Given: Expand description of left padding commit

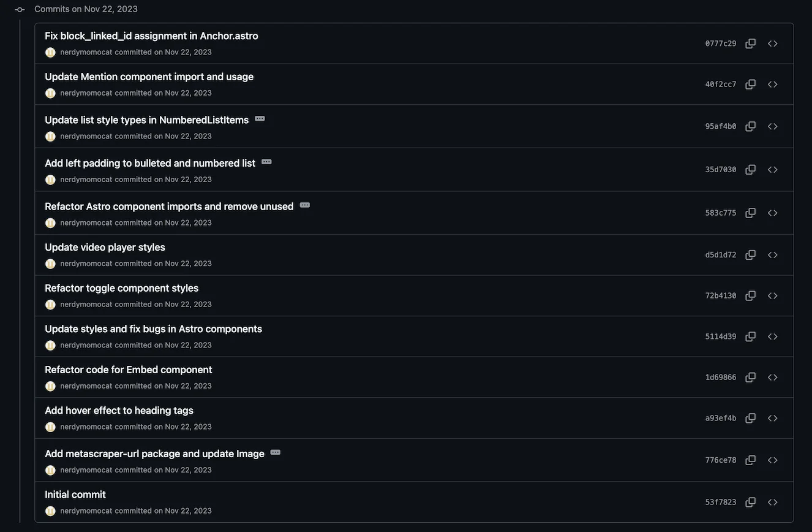Looking at the screenshot, I should coord(266,162).
